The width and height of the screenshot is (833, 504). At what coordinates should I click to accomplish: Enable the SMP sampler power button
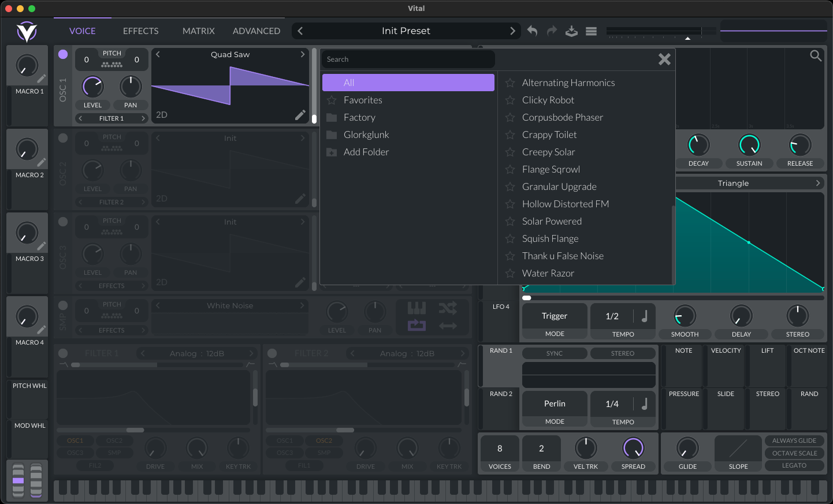63,305
